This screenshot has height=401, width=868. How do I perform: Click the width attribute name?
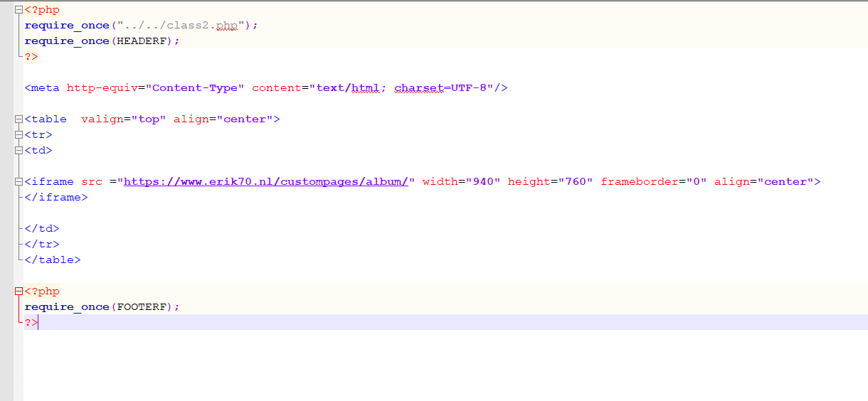[x=440, y=181]
